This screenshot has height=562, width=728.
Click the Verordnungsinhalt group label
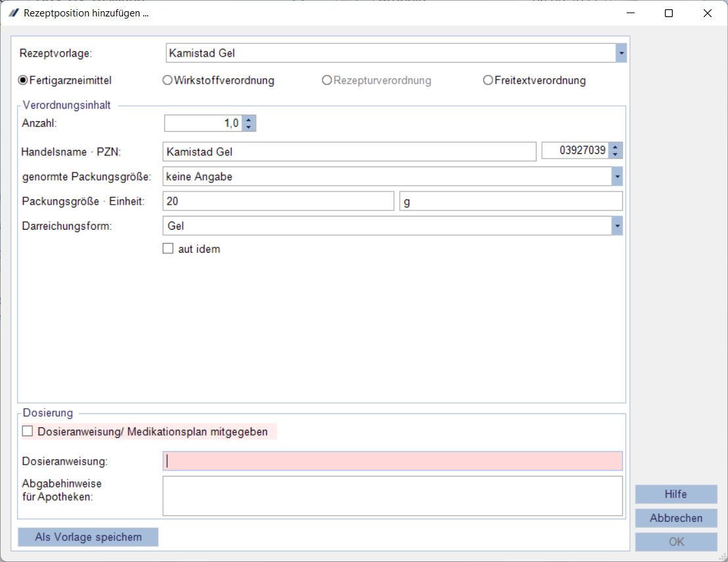point(66,105)
